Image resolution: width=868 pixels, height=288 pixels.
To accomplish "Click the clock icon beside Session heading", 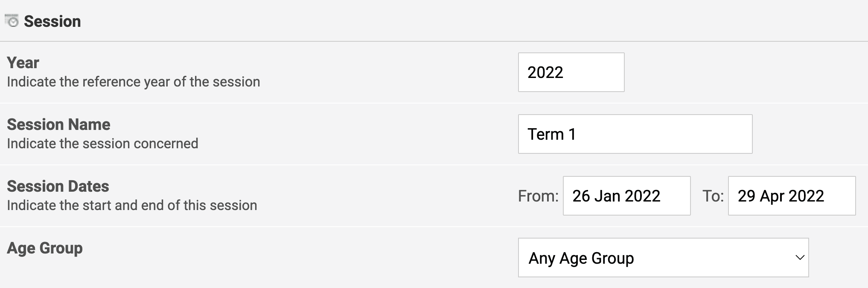I will [x=12, y=21].
